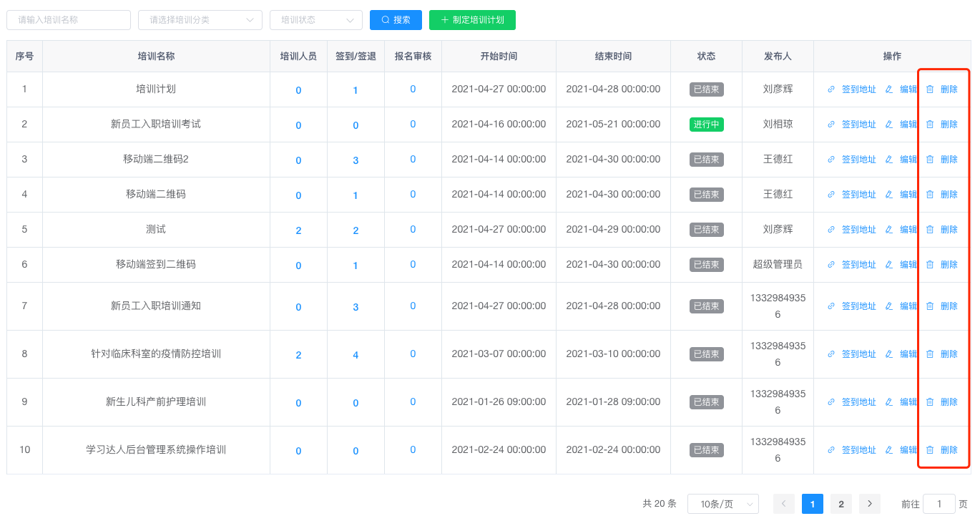Click 删除 for 新员工入职培训通知
Viewport: 980px width, 526px height.
(949, 306)
